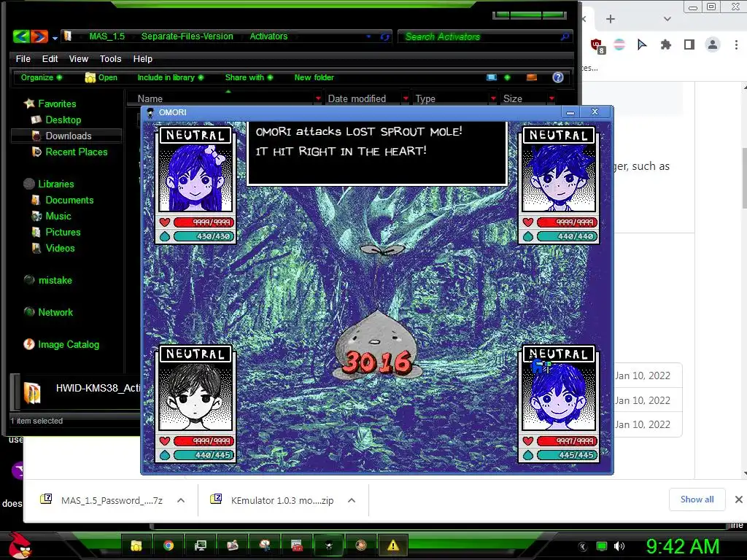Select Separate-Files-Version in the address path
The height and width of the screenshot is (560, 747).
pos(187,36)
